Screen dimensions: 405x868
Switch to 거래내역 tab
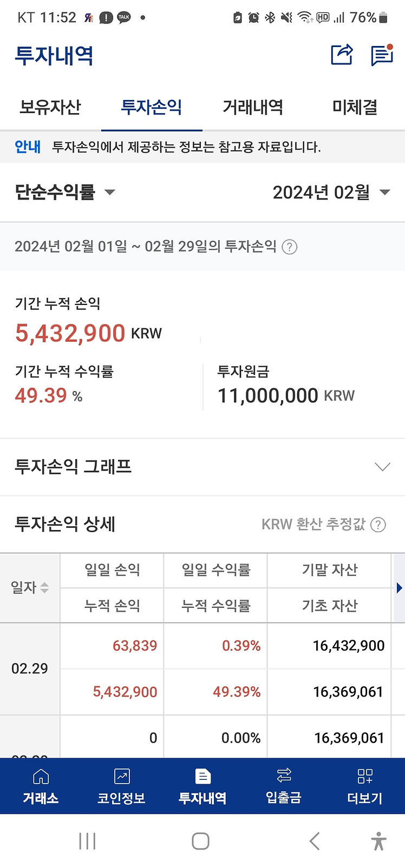point(253,107)
